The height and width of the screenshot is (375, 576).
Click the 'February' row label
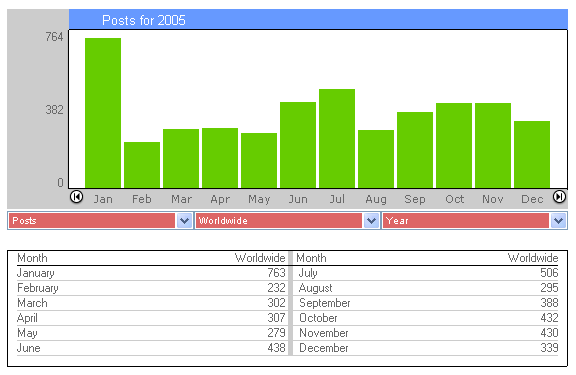tap(38, 288)
